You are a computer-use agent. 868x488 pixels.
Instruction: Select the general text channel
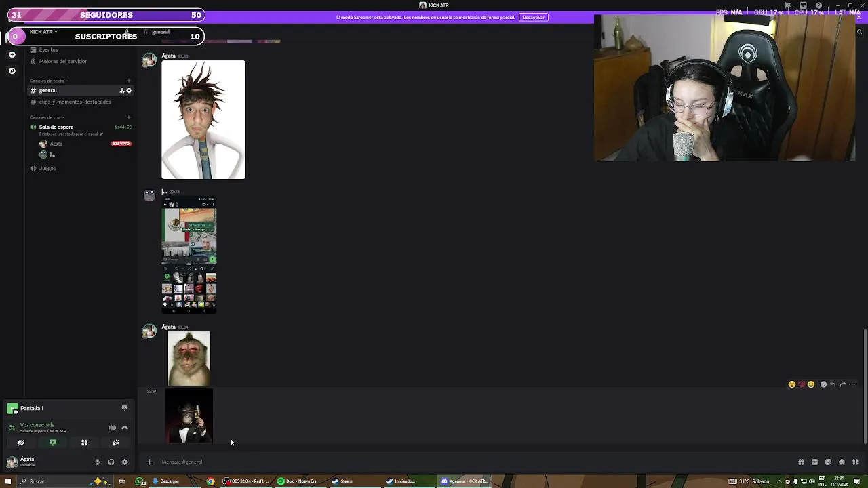(80, 90)
